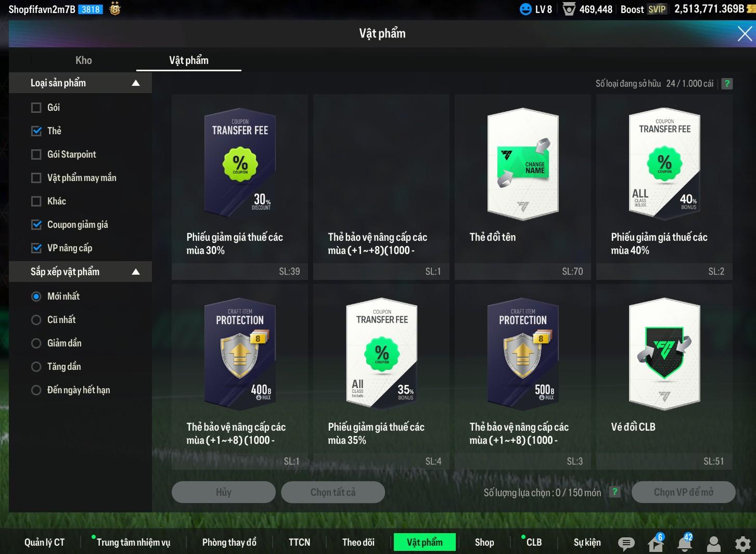
Task: Click help icon beside selection quantity
Action: (x=614, y=492)
